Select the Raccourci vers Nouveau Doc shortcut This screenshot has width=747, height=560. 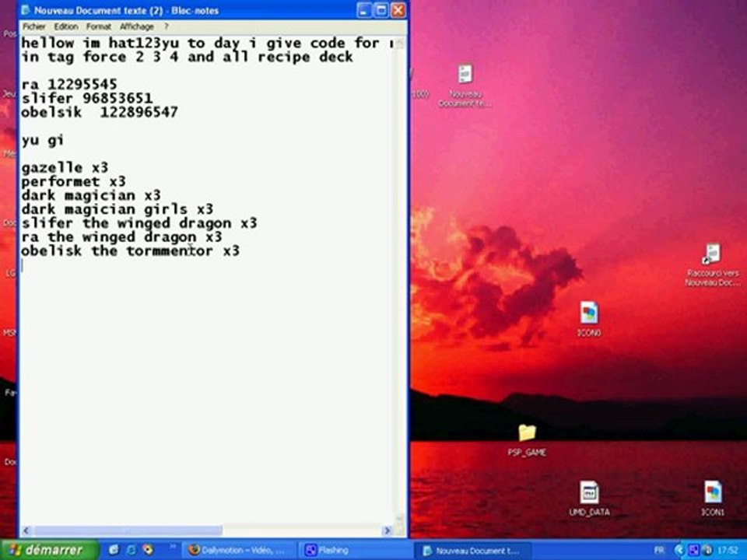click(x=713, y=265)
